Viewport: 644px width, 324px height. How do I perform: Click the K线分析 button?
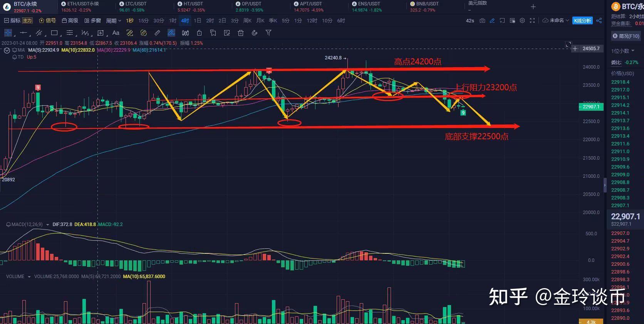(582, 20)
